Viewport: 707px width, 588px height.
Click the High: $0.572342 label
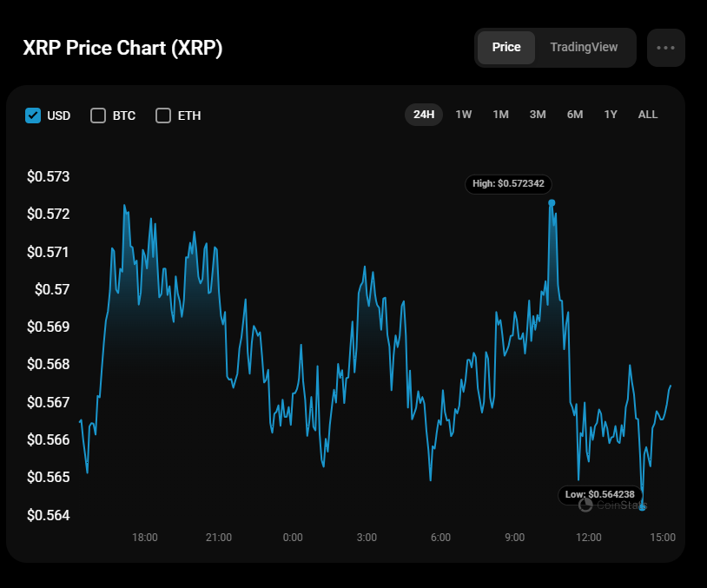click(x=509, y=184)
